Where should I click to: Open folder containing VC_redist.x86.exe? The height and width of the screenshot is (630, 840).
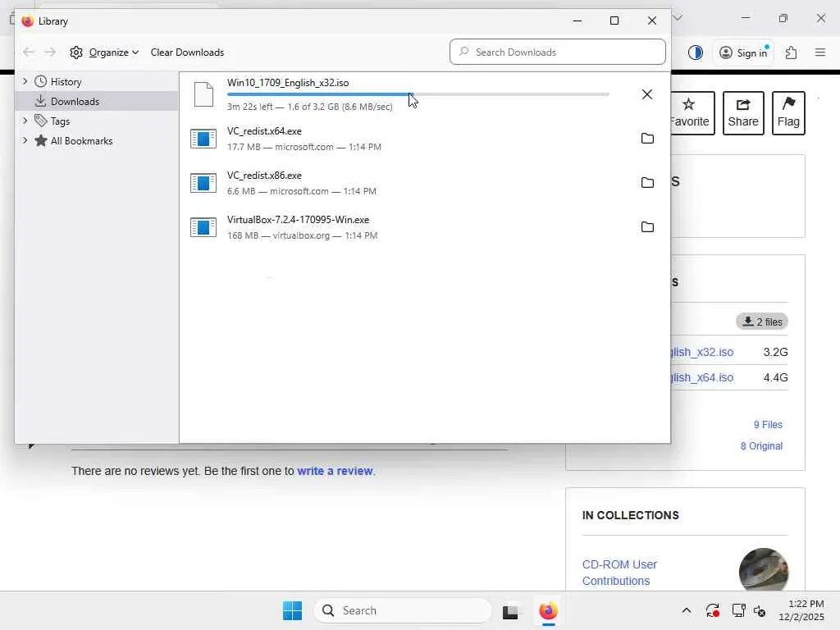[647, 183]
